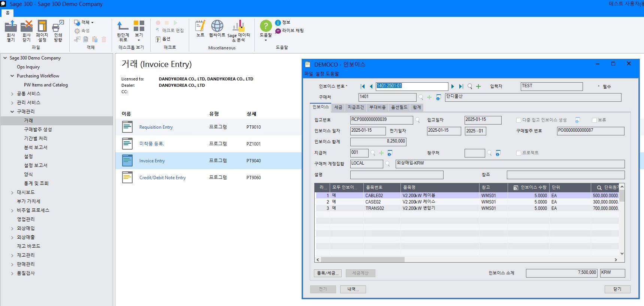
Task: Switch to the 옵션필드 tab
Action: (x=399, y=107)
